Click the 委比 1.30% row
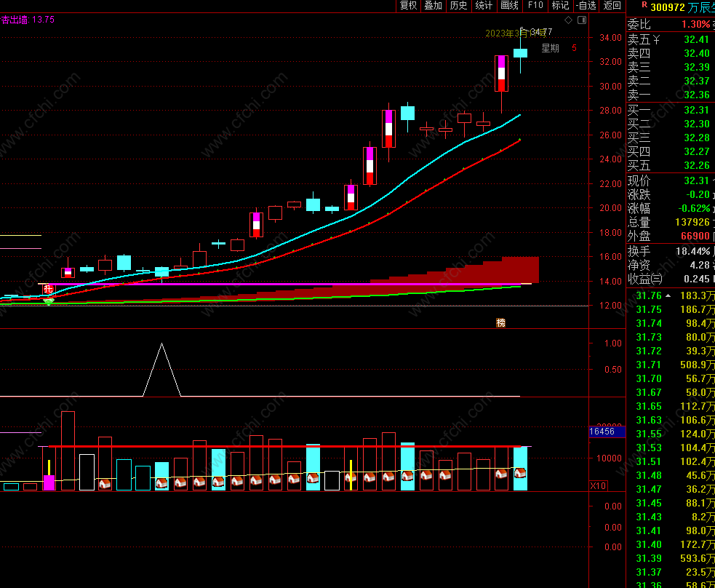Image resolution: width=715 pixels, height=588 pixels. 671,24
